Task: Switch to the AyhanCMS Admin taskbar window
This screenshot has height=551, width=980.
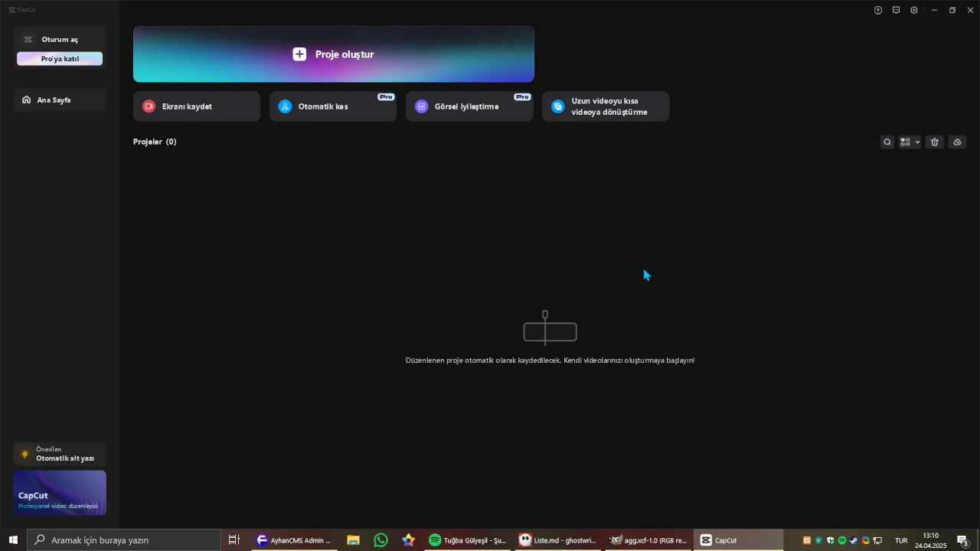Action: pos(295,540)
